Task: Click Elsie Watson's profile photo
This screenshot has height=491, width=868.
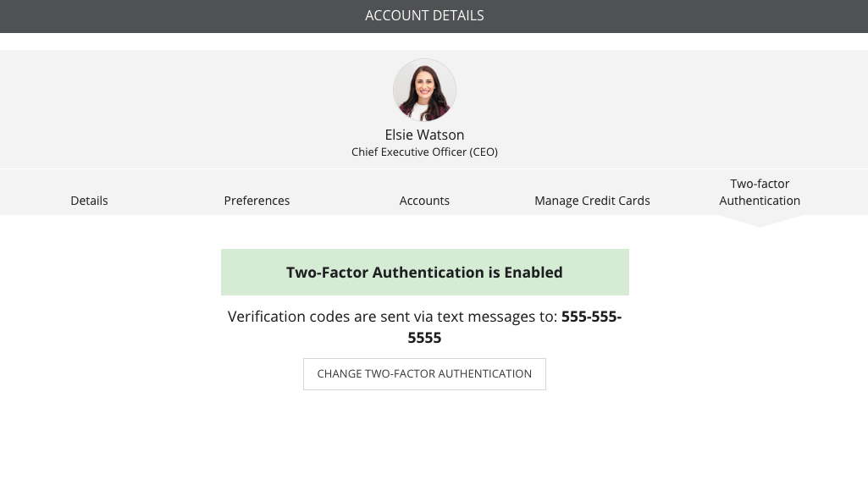Action: (424, 91)
